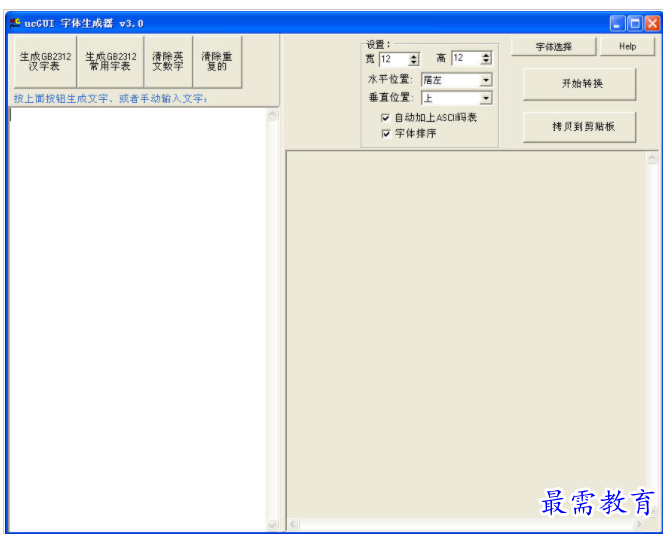Click the ucGUI app icon in title bar
The width and height of the screenshot is (663, 534).
tap(16, 23)
